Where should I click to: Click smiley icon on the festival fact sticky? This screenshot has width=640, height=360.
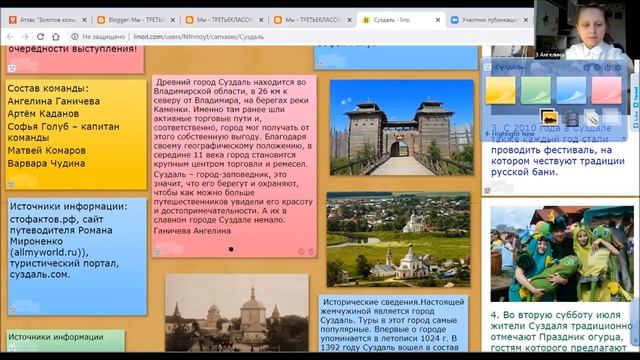click(487, 190)
